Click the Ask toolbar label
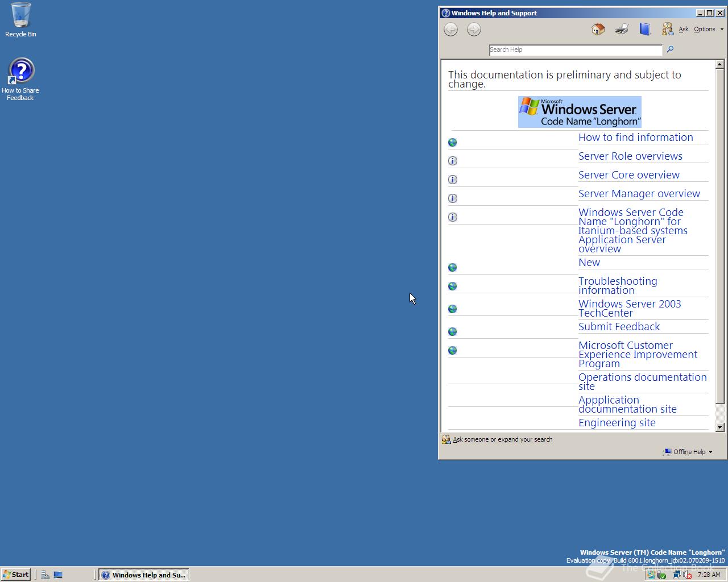Screen dimensions: 728x582 pos(684,29)
